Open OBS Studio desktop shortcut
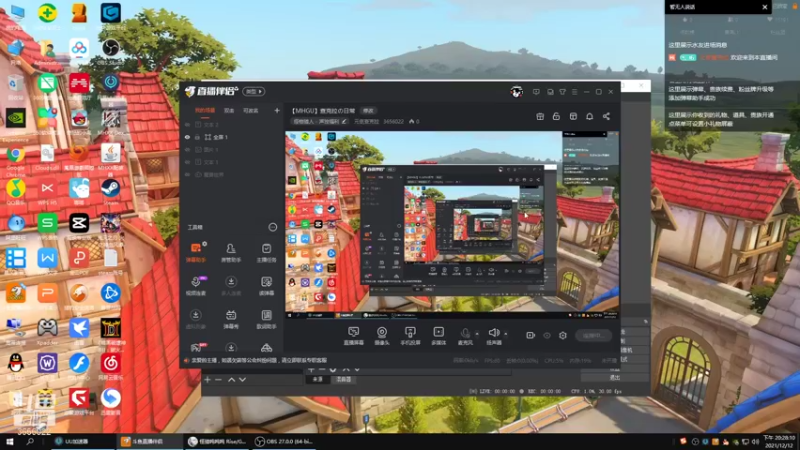800x450 pixels. click(110, 52)
